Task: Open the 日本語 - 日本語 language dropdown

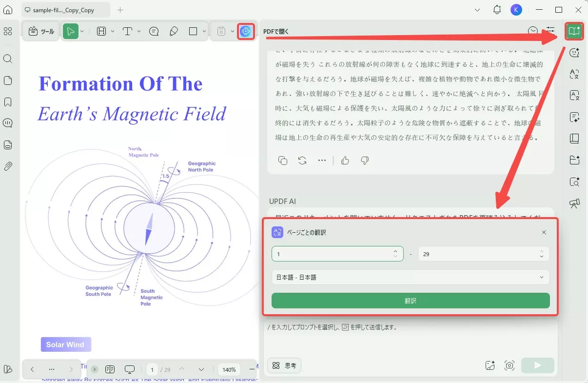Action: [x=410, y=277]
